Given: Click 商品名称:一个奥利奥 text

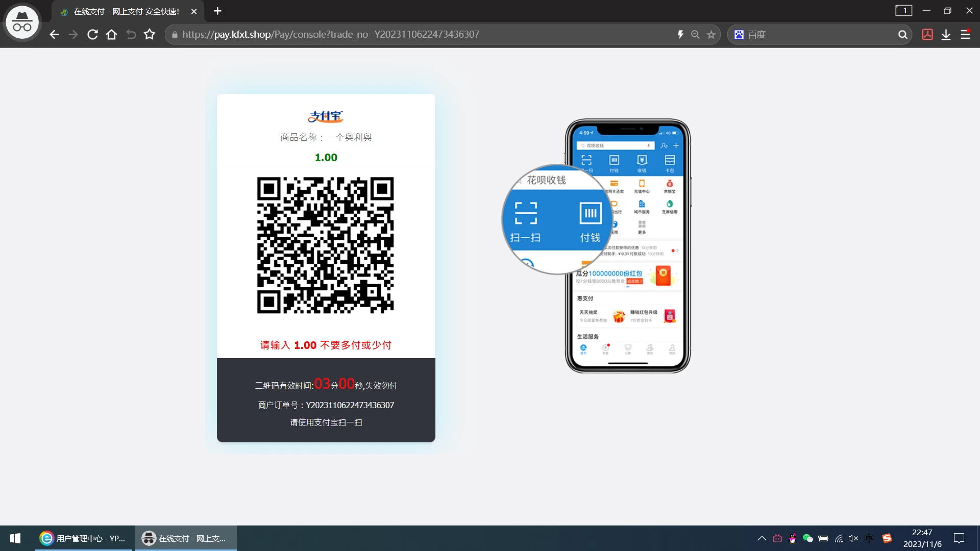Looking at the screenshot, I should pyautogui.click(x=326, y=137).
